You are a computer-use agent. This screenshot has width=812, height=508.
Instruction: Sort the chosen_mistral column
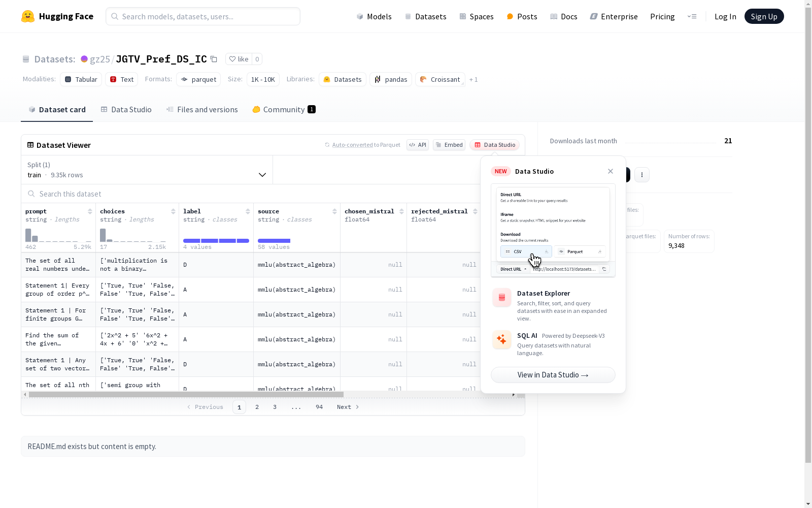[401, 211]
